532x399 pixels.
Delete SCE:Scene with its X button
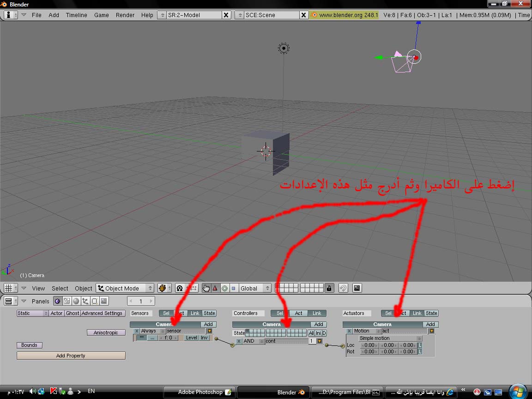(304, 15)
